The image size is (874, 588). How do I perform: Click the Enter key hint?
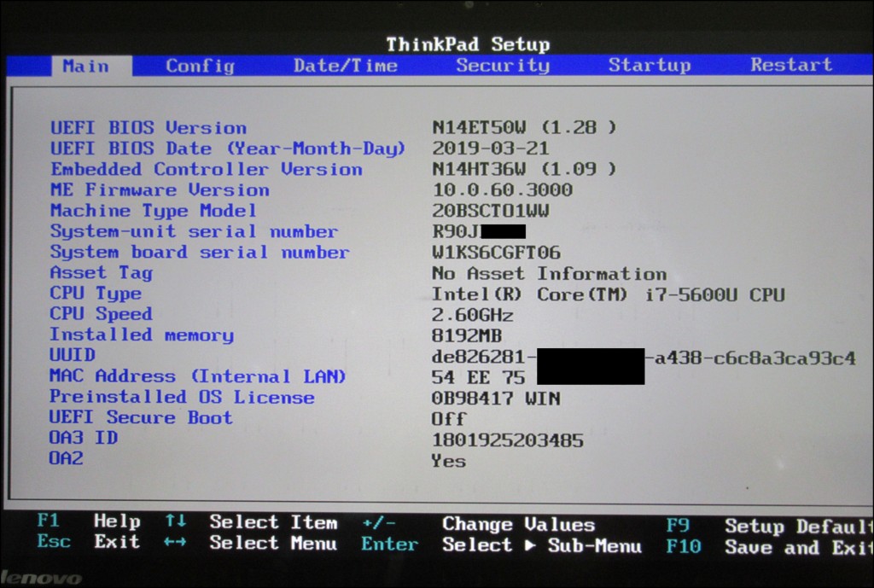pos(389,544)
